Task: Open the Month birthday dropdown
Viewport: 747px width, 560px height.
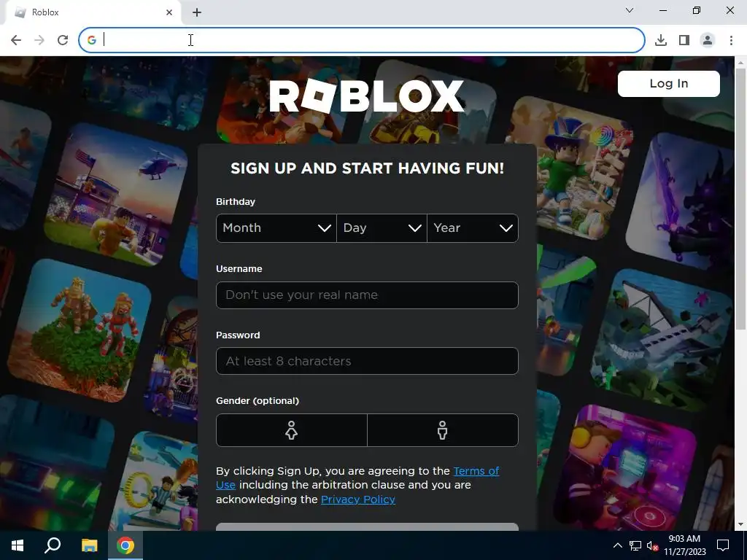Action: click(276, 228)
